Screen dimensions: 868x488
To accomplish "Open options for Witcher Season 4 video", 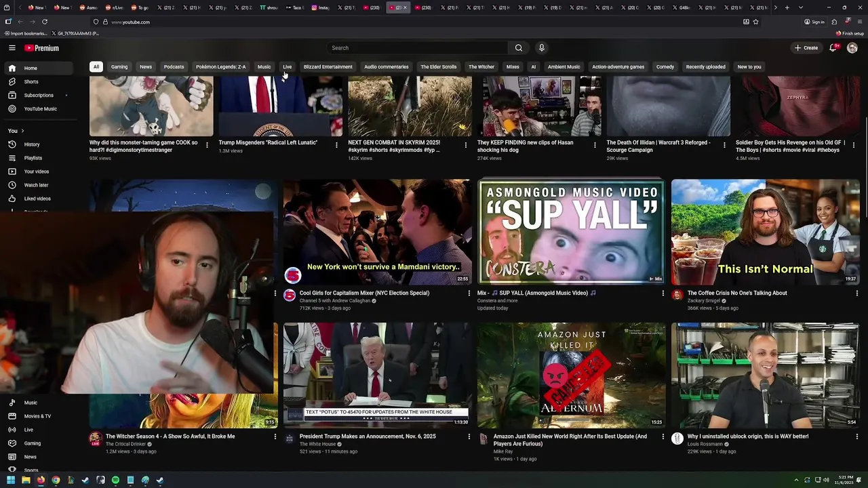I will pos(275,436).
